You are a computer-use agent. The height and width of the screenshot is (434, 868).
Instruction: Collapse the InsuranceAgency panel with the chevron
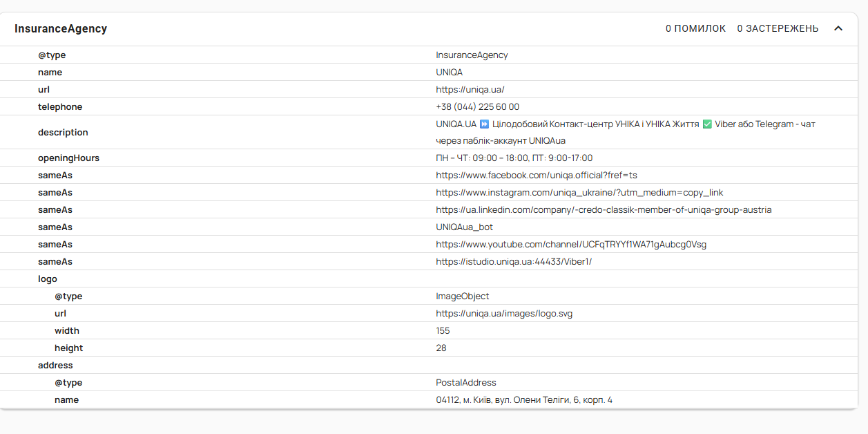[x=838, y=28]
